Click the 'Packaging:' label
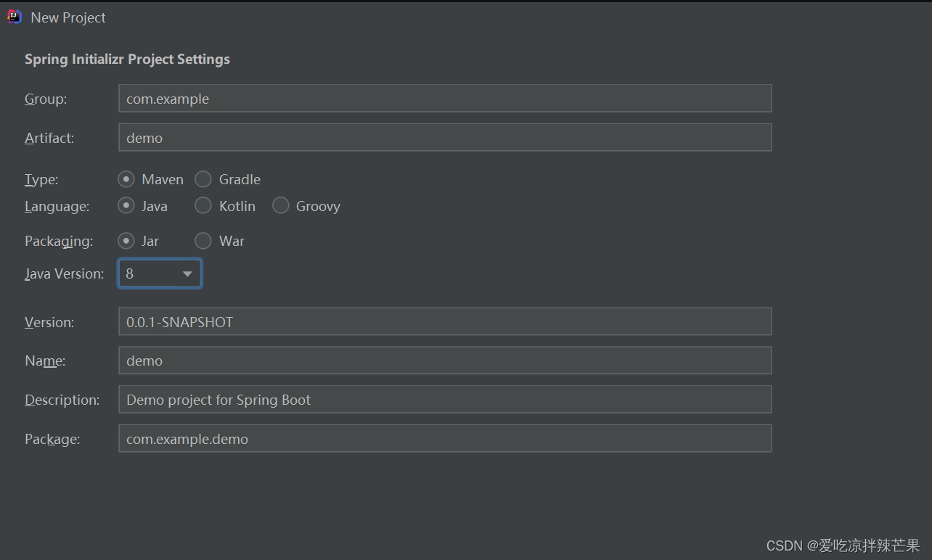Image resolution: width=932 pixels, height=560 pixels. tap(59, 242)
